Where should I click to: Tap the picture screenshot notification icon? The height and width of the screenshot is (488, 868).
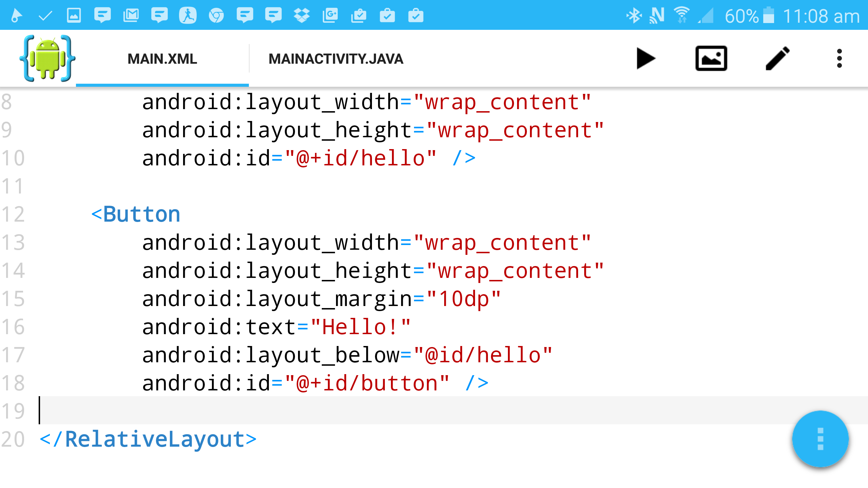click(74, 16)
